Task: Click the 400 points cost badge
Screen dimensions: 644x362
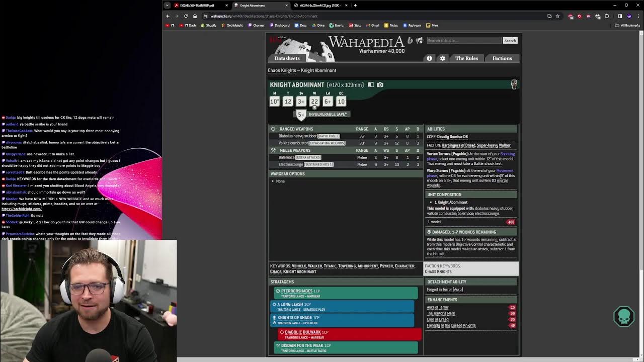Action: point(511,222)
